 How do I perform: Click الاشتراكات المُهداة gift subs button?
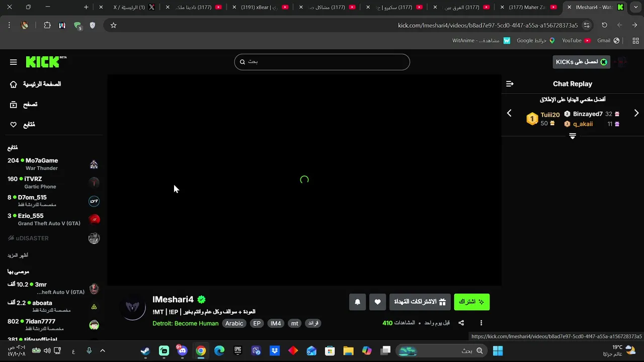[x=420, y=302]
